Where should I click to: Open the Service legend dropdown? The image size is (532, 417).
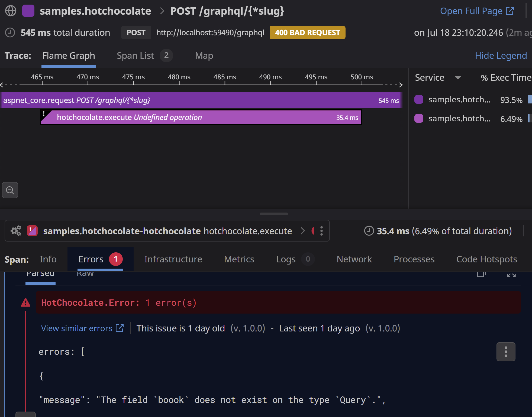click(458, 78)
